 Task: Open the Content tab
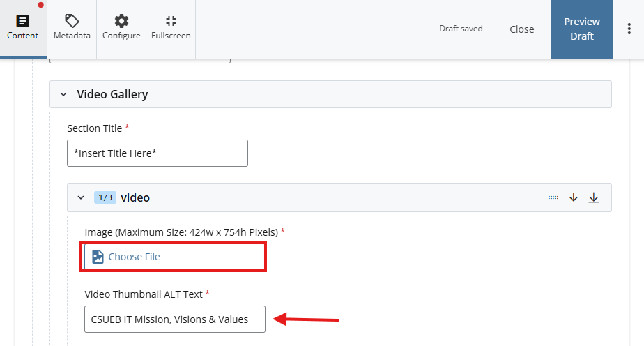(x=22, y=28)
